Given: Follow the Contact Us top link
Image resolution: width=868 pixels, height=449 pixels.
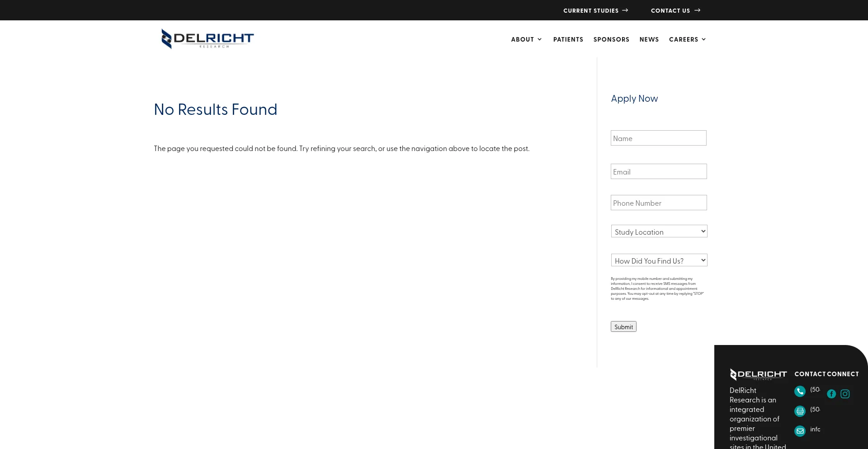Looking at the screenshot, I should 670,10.
